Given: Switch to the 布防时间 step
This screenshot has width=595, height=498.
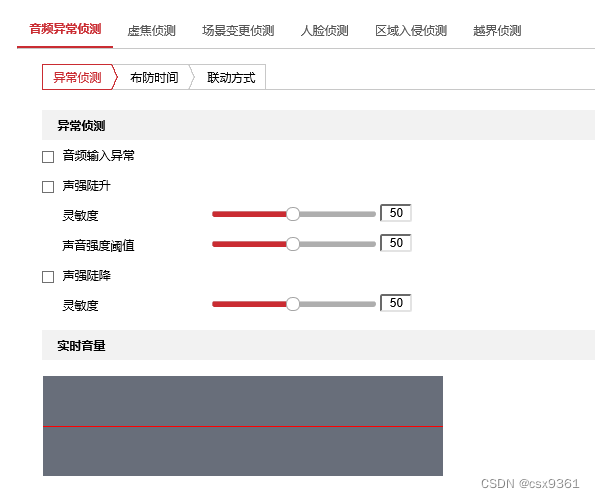Looking at the screenshot, I should click(154, 77).
